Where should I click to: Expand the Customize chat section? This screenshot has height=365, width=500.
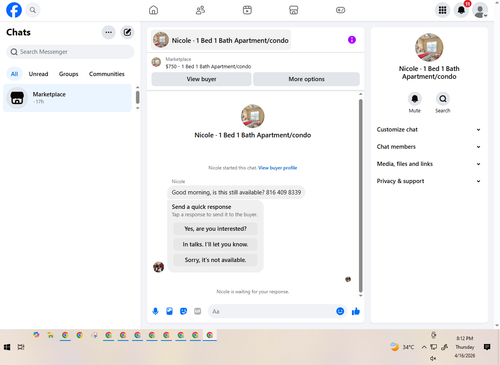click(429, 130)
